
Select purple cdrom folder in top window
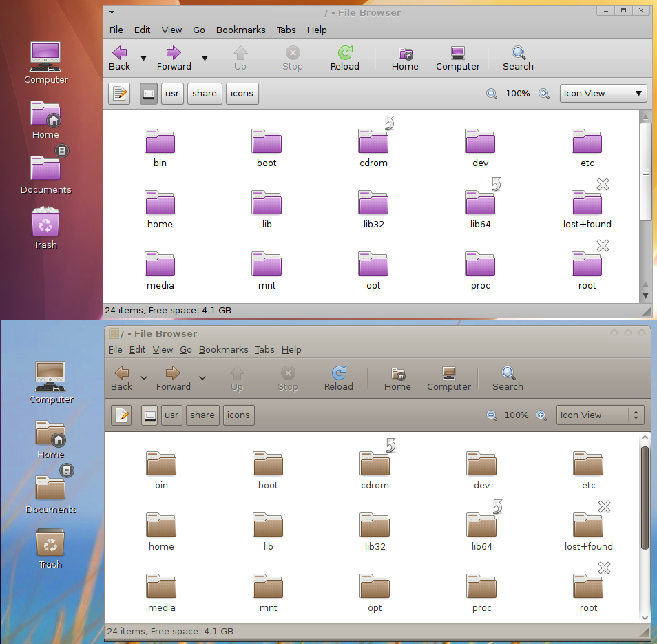pyautogui.click(x=373, y=141)
